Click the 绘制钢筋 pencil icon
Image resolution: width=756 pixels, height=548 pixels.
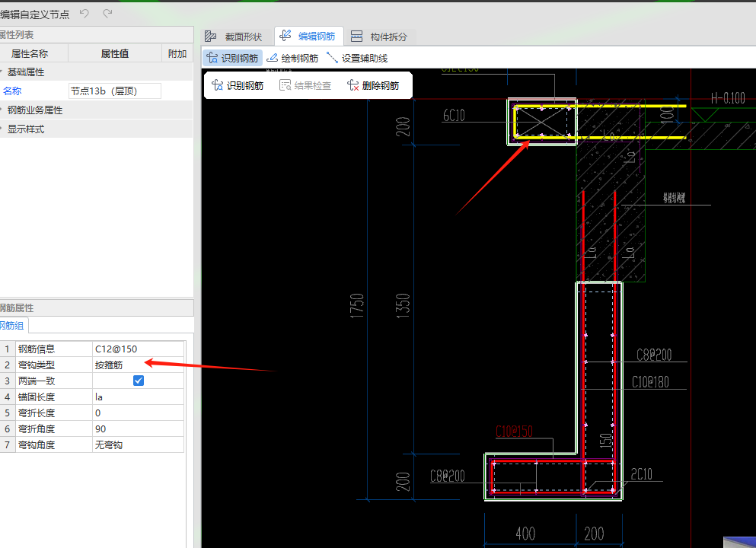point(272,58)
